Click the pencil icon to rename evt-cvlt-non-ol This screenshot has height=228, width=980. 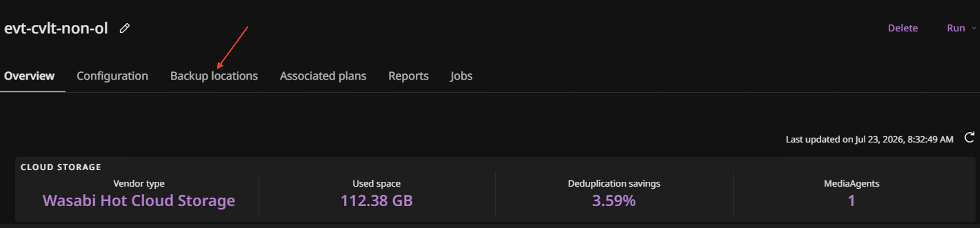125,28
